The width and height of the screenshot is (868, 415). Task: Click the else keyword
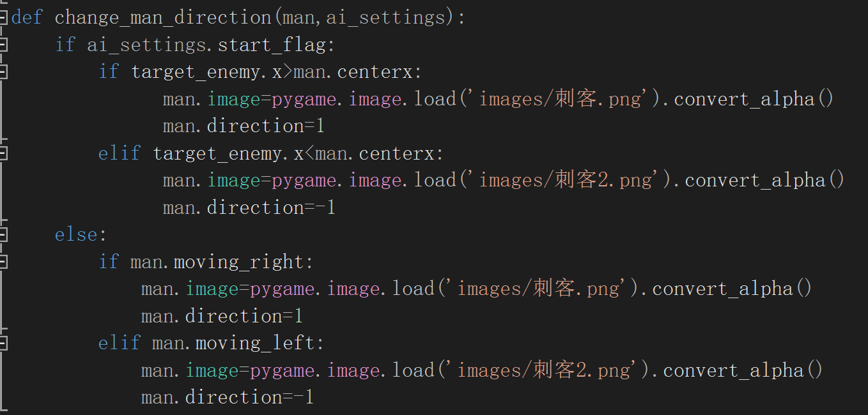[77, 234]
